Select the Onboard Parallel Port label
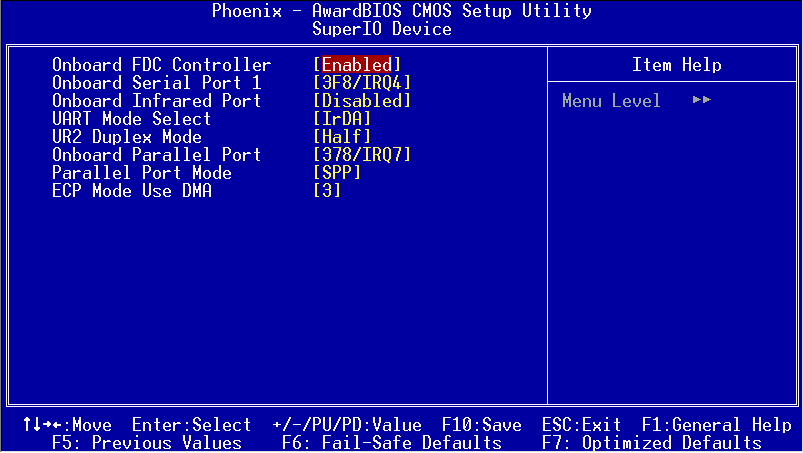Screen dimensions: 803x453 coord(157,155)
